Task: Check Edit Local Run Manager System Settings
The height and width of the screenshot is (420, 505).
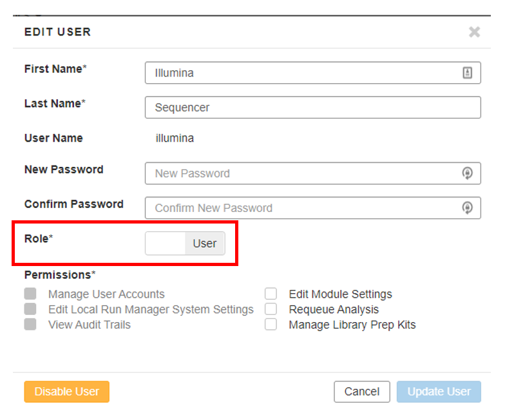Action: [x=30, y=309]
